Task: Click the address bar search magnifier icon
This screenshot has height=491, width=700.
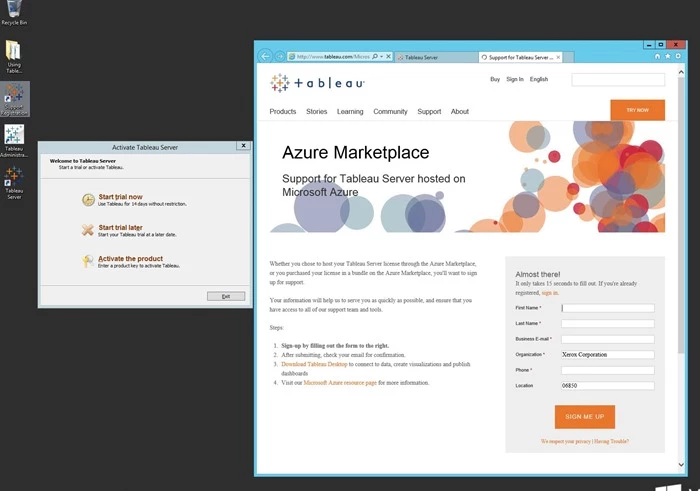Action: tap(375, 57)
